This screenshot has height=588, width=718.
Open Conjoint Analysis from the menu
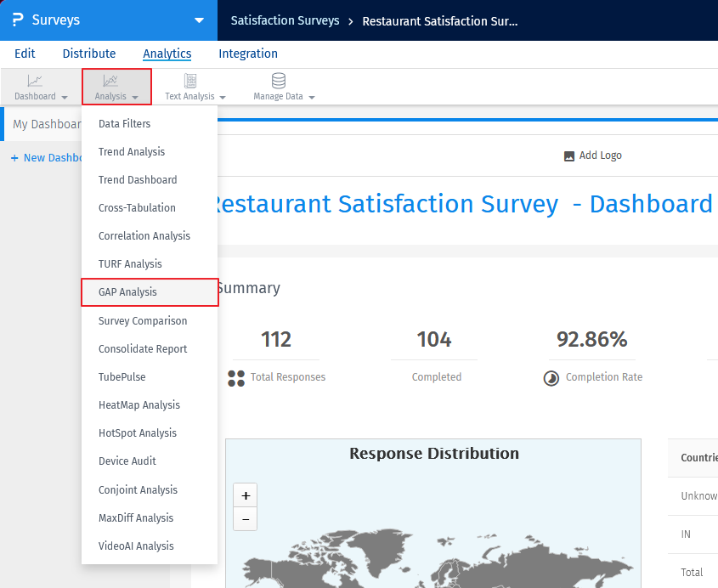(x=138, y=490)
